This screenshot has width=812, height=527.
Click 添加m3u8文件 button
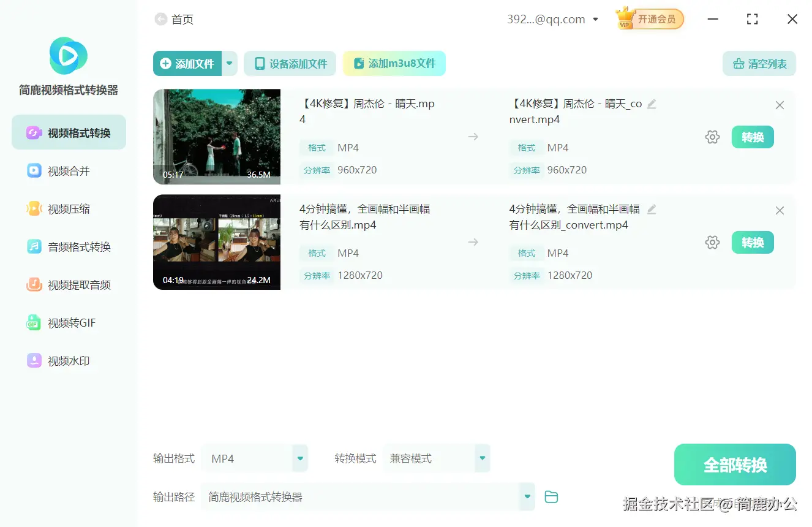coord(394,64)
